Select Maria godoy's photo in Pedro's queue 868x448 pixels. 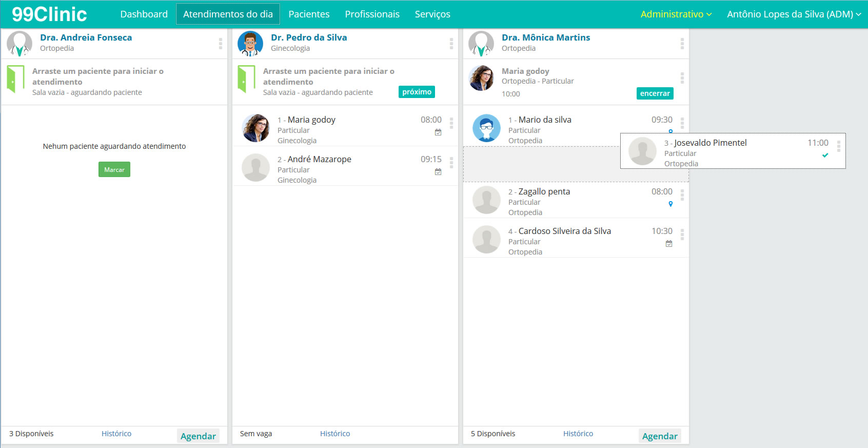(255, 128)
